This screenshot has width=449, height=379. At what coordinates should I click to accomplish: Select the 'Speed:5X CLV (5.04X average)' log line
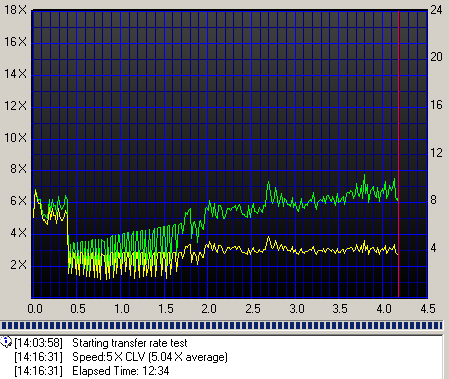coord(150,357)
